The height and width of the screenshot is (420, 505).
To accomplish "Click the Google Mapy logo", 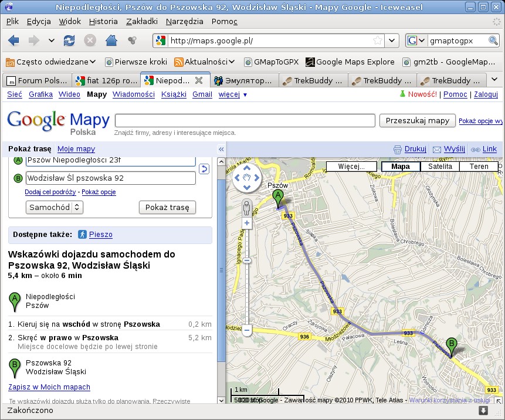I will coord(58,123).
